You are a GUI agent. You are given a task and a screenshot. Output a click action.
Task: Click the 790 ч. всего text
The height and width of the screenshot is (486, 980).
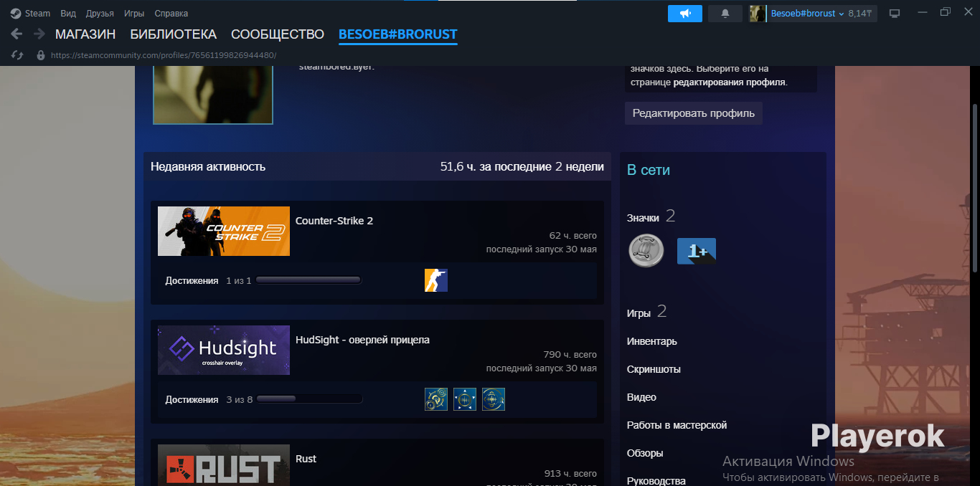click(570, 354)
